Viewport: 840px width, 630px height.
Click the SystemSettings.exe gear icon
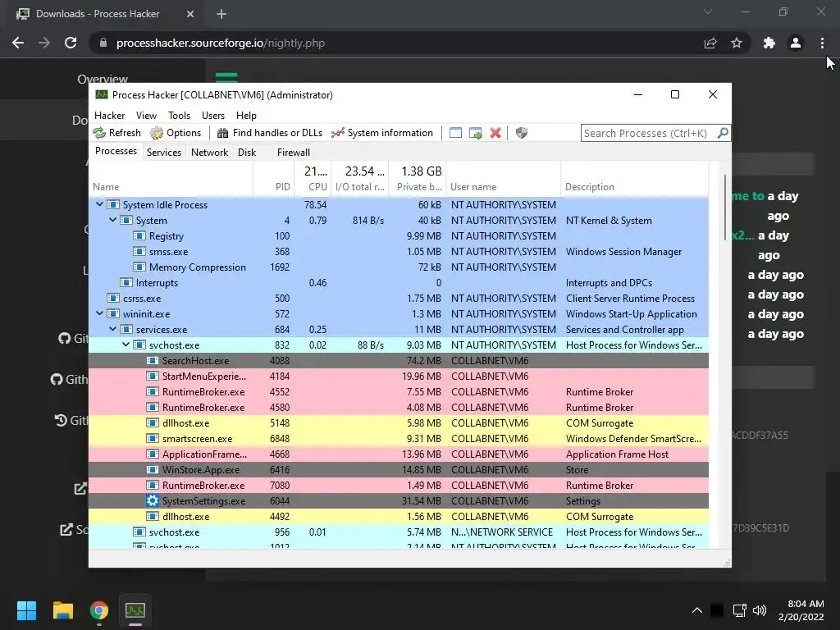coord(153,501)
